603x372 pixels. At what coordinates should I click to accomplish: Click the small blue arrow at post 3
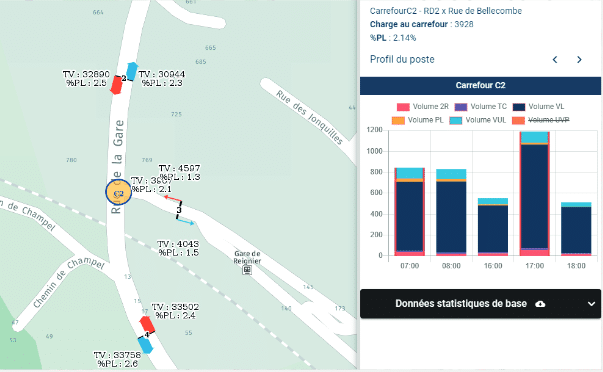tap(185, 221)
